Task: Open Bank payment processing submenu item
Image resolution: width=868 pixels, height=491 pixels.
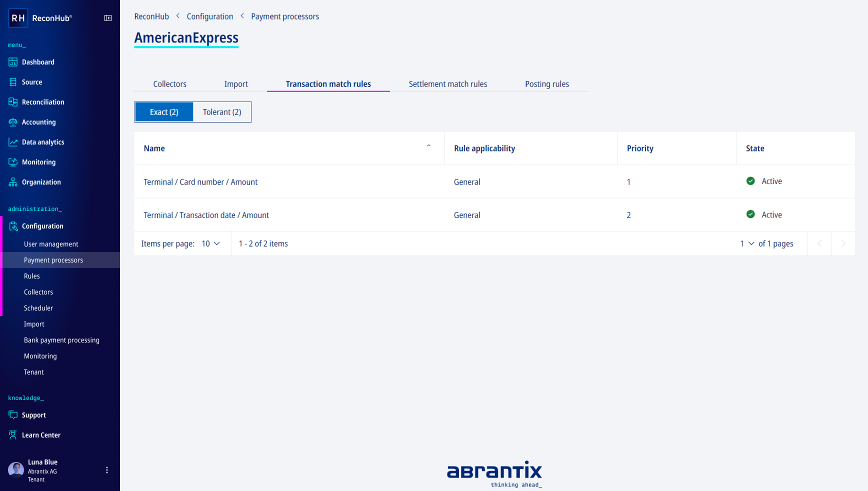Action: [x=61, y=340]
